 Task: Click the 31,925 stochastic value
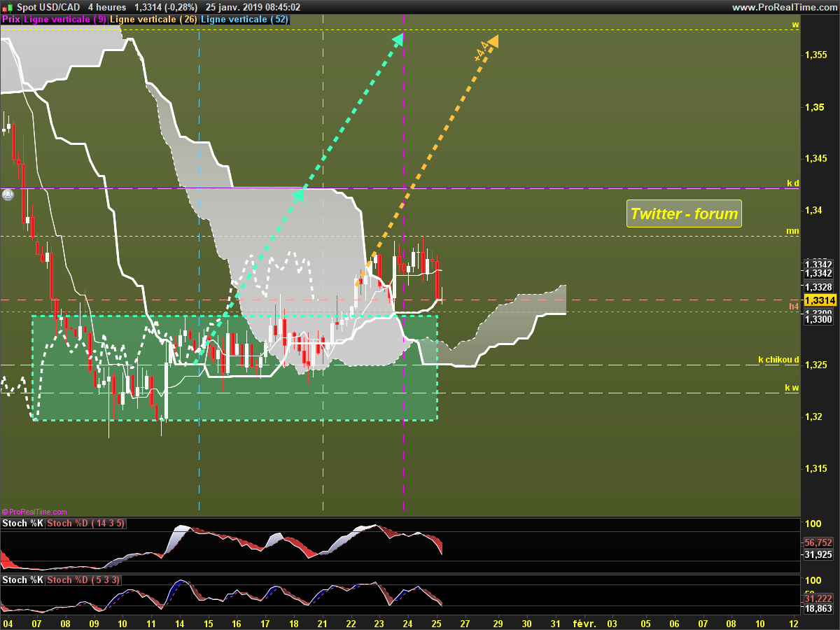(x=818, y=554)
